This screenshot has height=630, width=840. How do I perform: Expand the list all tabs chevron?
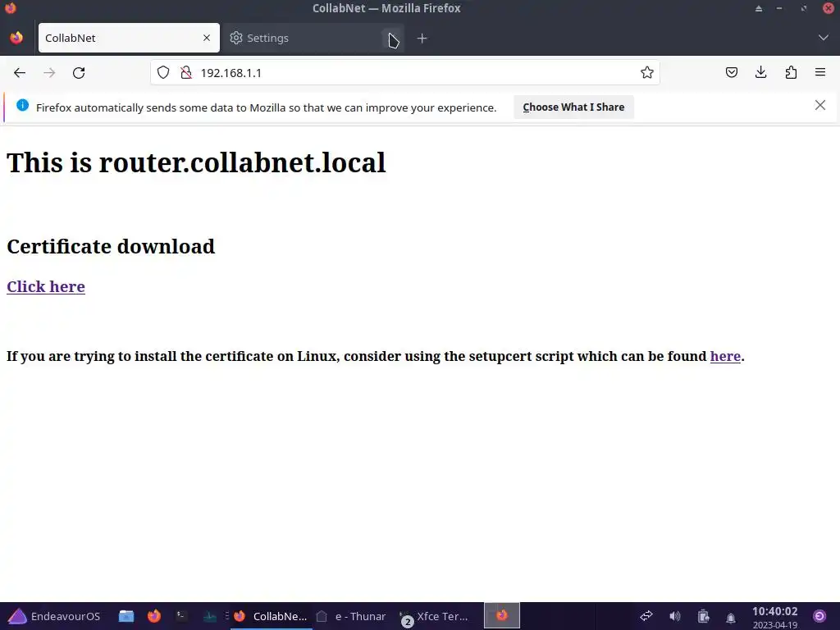[x=824, y=38]
